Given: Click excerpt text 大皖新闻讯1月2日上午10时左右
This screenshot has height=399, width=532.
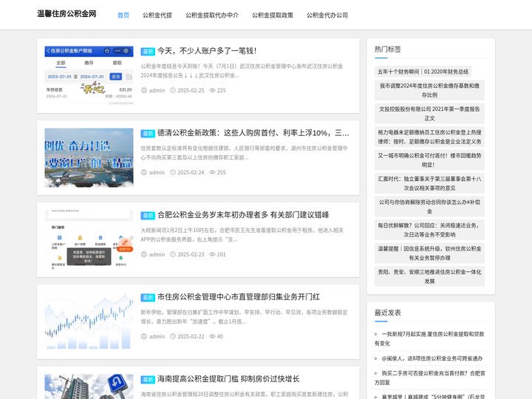Looking at the screenshot, I should click(242, 235).
